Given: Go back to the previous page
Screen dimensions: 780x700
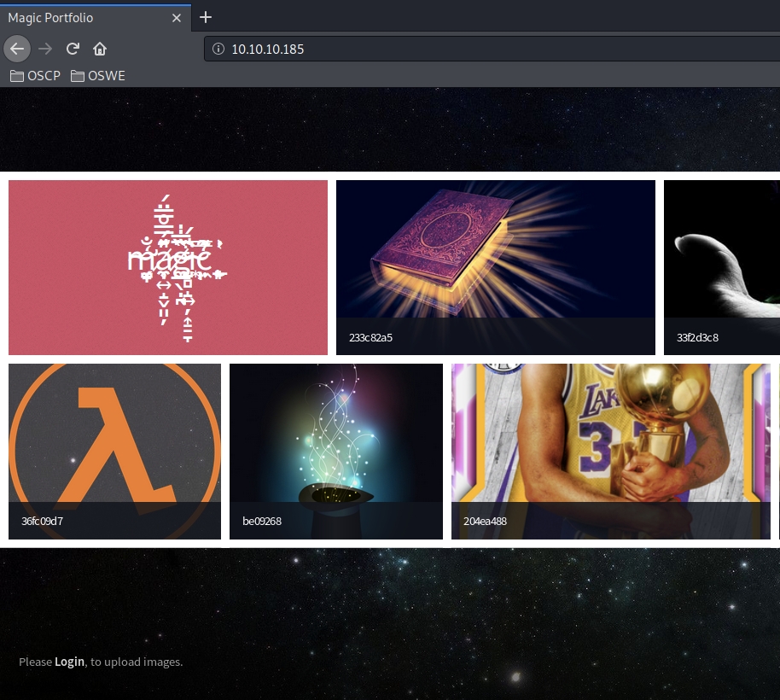Looking at the screenshot, I should pos(17,49).
